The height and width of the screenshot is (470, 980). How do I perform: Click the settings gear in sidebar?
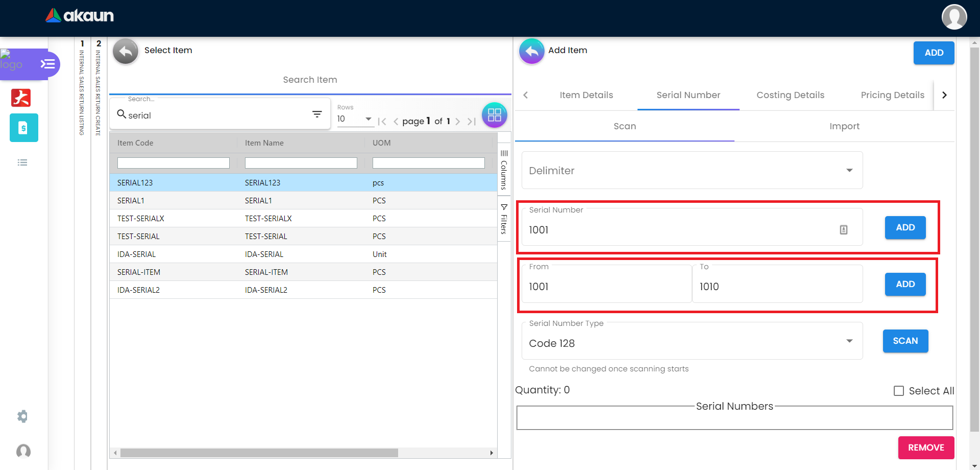22,416
